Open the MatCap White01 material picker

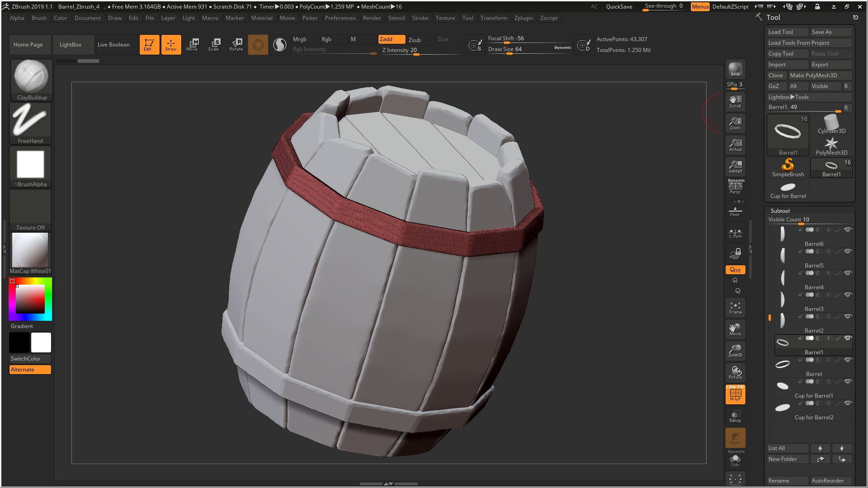30,253
